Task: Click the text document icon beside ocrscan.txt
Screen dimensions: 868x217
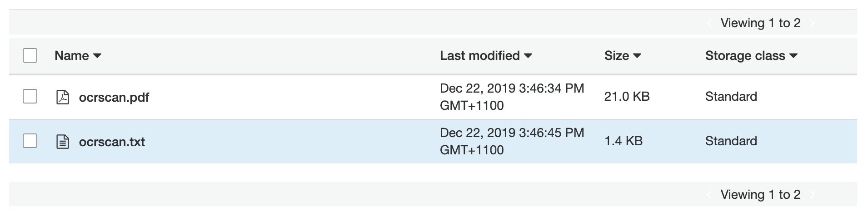Action: [62, 142]
